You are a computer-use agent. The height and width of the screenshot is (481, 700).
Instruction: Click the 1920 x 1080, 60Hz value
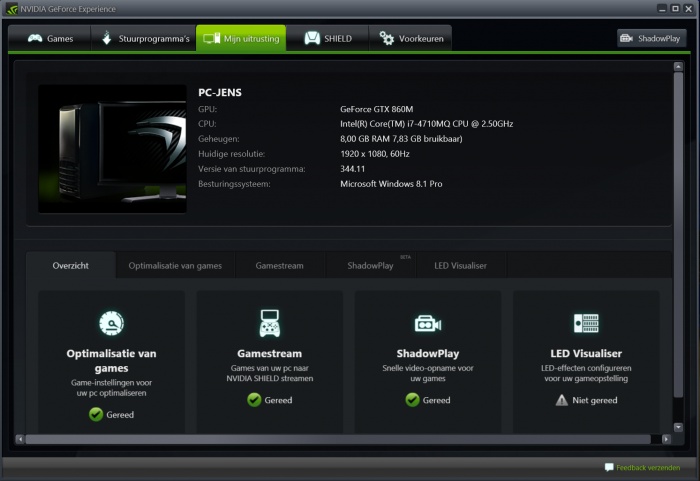(x=375, y=154)
